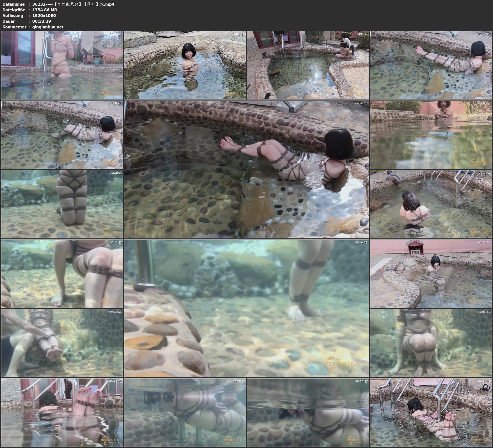Open the large frame timestamped 00:10:34
Image resolution: width=493 pixels, height=448 pixels.
point(246,169)
